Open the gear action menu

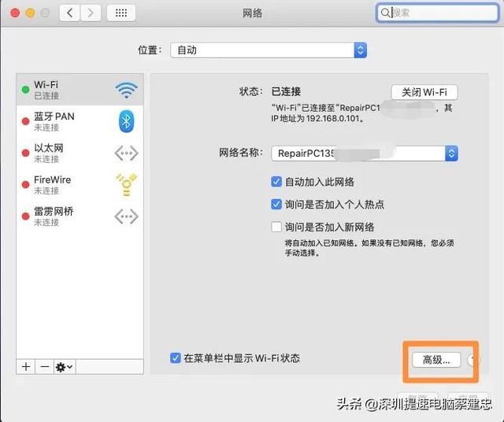coord(65,367)
